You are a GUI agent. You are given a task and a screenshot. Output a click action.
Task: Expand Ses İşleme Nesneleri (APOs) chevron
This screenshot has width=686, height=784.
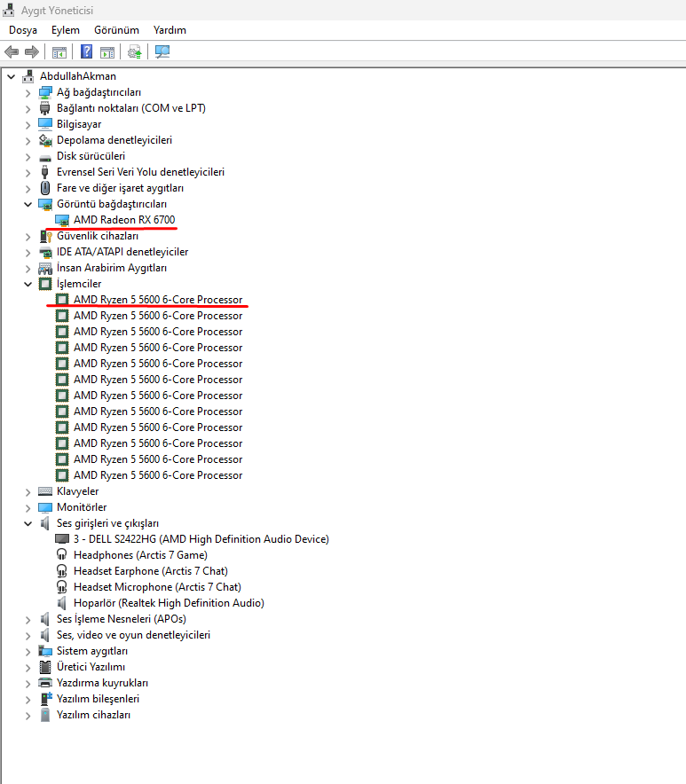tap(28, 620)
